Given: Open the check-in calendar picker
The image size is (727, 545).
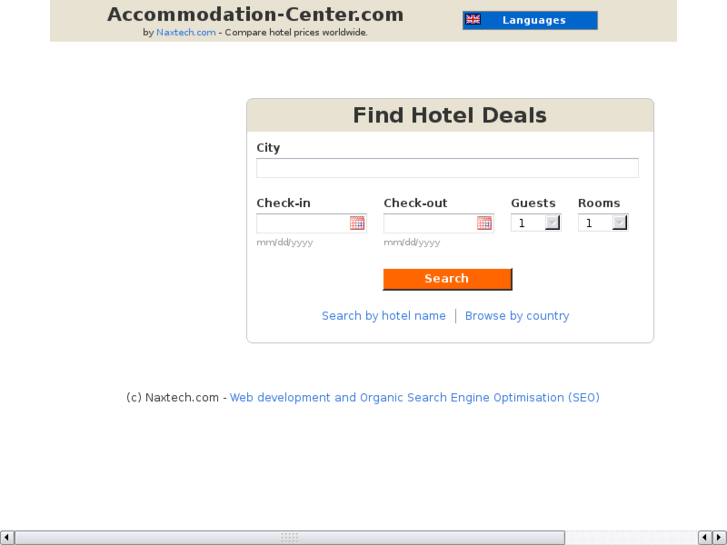Looking at the screenshot, I should point(357,223).
